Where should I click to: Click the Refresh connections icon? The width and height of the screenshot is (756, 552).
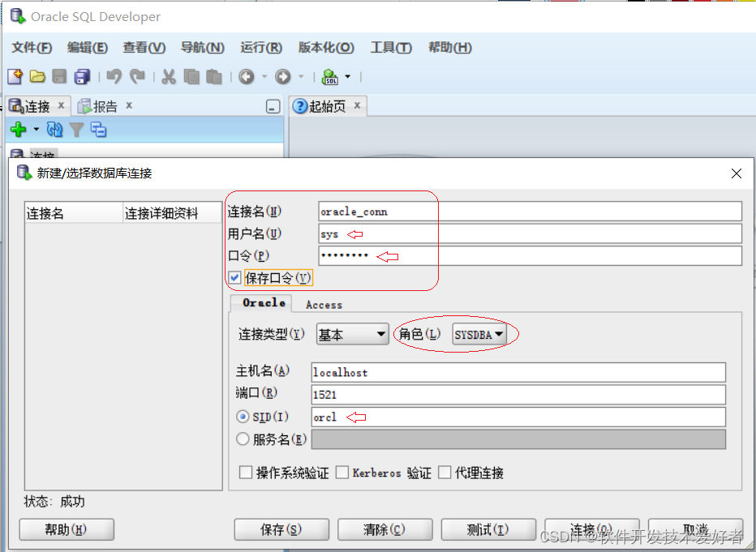[54, 129]
